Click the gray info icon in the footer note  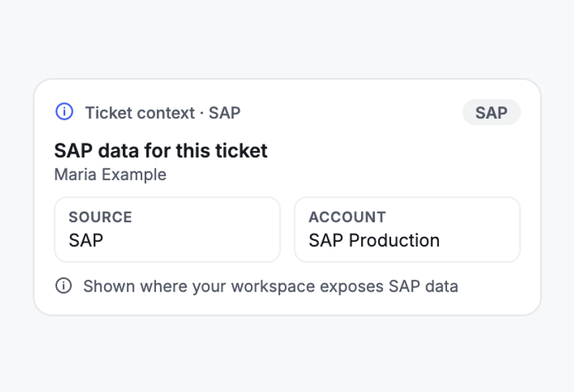(x=63, y=285)
